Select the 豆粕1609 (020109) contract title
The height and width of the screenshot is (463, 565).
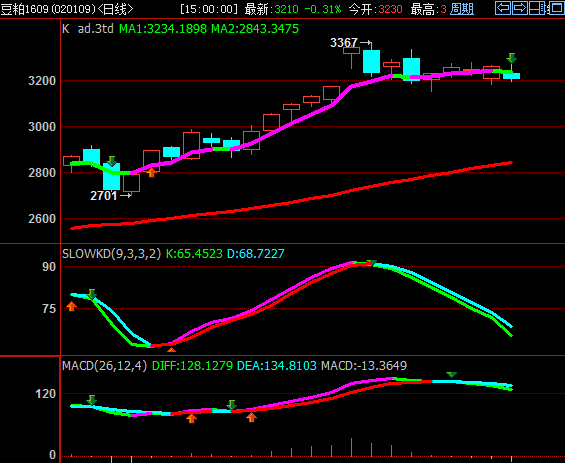[49, 9]
